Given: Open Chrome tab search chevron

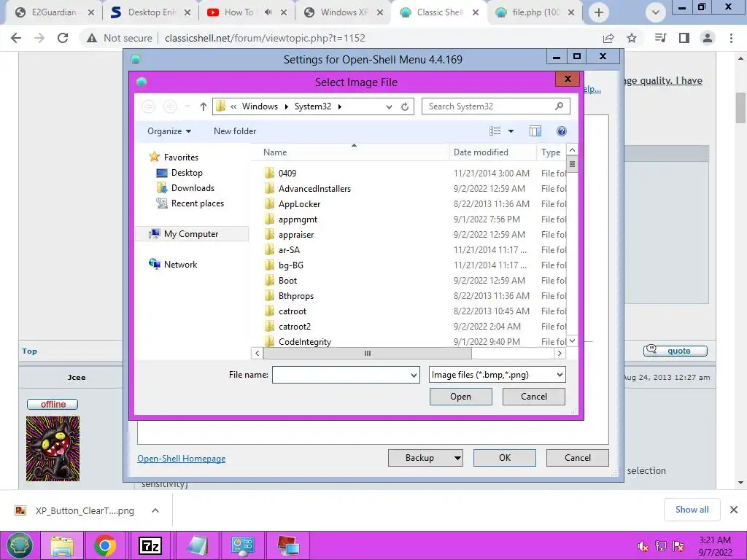Looking at the screenshot, I should tap(656, 12).
